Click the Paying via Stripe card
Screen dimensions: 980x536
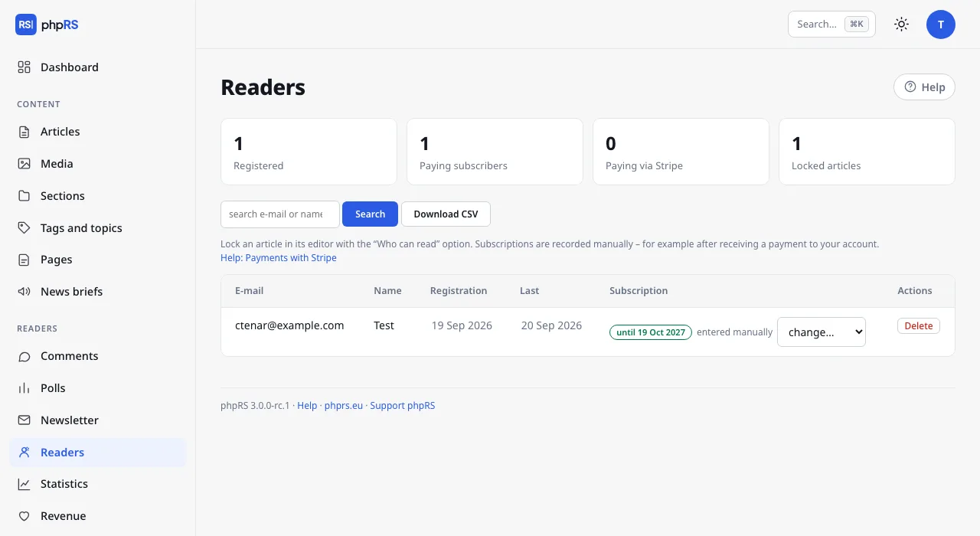click(681, 152)
